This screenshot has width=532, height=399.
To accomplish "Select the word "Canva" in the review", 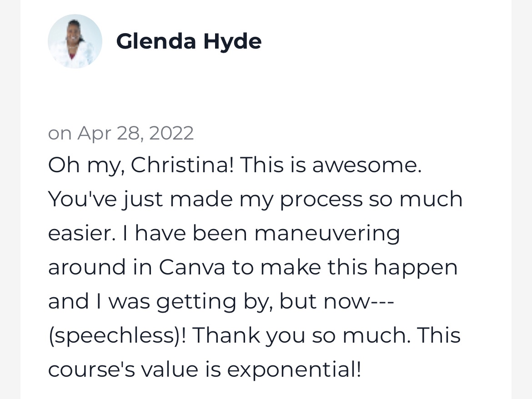I will pos(191,268).
